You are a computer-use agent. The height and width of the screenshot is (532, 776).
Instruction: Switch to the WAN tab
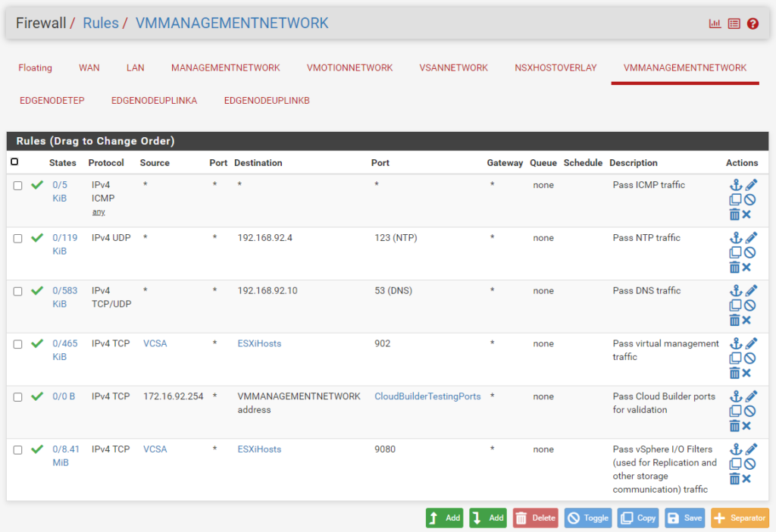pyautogui.click(x=89, y=67)
